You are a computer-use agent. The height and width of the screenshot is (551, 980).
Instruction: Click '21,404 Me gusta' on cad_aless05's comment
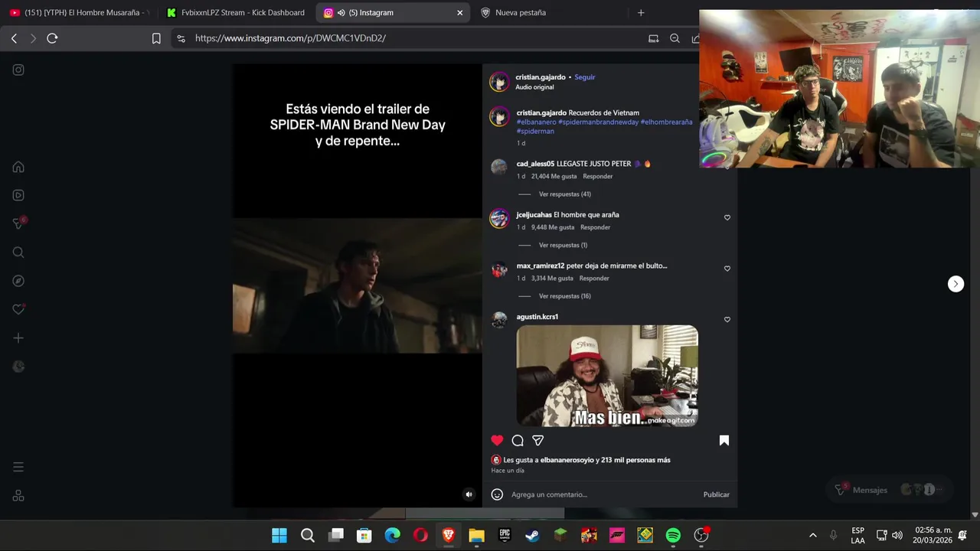[554, 176]
